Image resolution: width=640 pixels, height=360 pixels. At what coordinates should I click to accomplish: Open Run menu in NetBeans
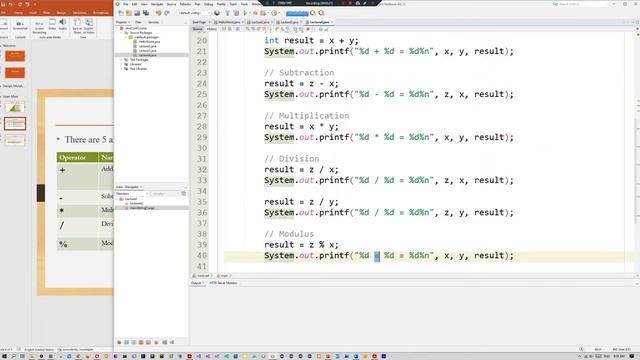[198, 4]
